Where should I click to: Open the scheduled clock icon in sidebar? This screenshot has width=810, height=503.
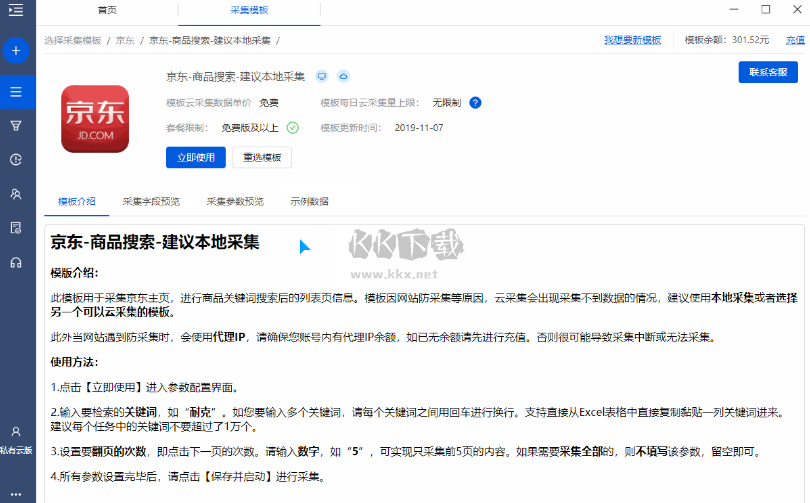(16, 160)
